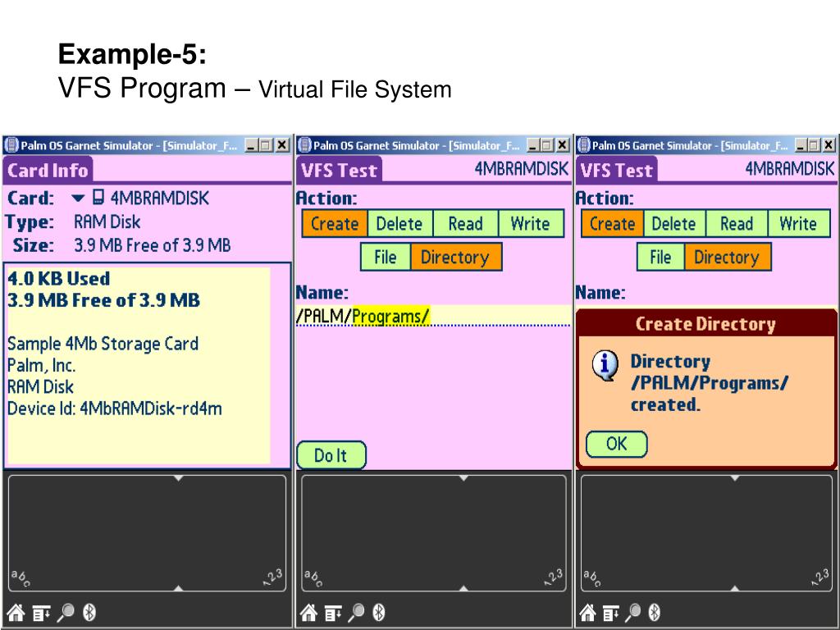Click 'RAM Disk' type value

pos(107,221)
